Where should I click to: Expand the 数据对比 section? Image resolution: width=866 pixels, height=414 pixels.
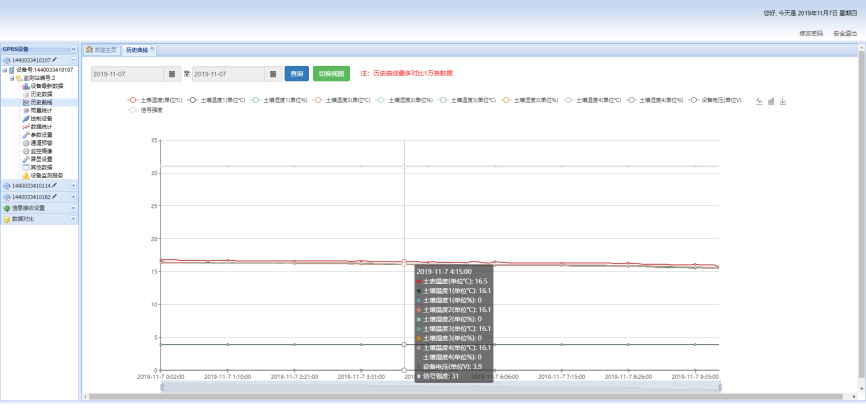click(x=73, y=219)
